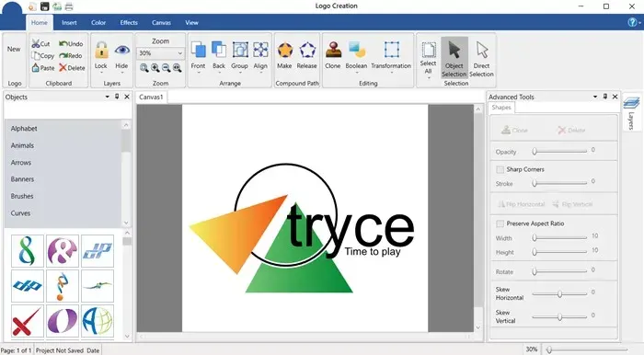Click the Save icon in quick access toolbar
Image resolution: width=644 pixels, height=355 pixels.
click(45, 6)
